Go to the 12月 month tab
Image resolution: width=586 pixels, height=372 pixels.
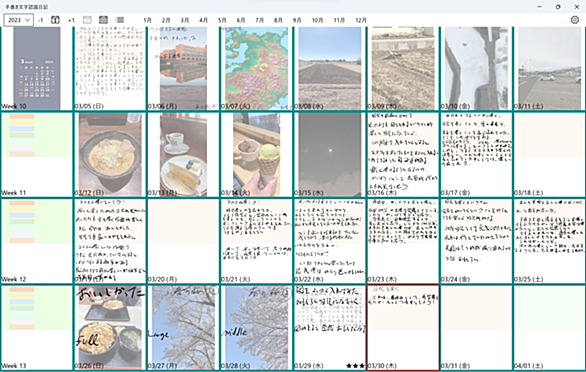click(361, 20)
